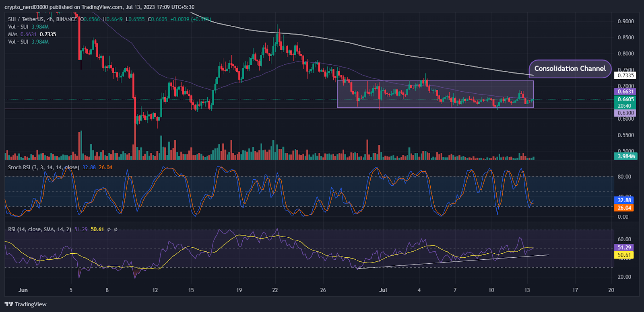Select the rising trendline on the RSI pane
644x312 pixels.
453,261
